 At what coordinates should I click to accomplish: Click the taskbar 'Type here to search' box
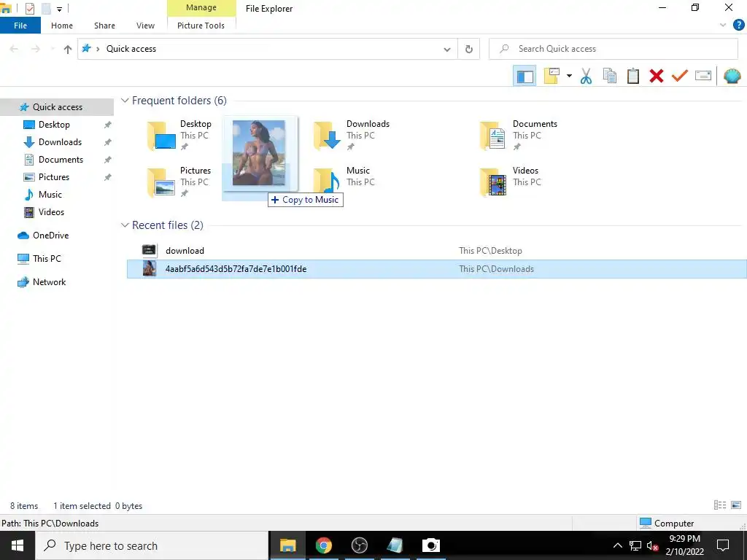pos(152,545)
